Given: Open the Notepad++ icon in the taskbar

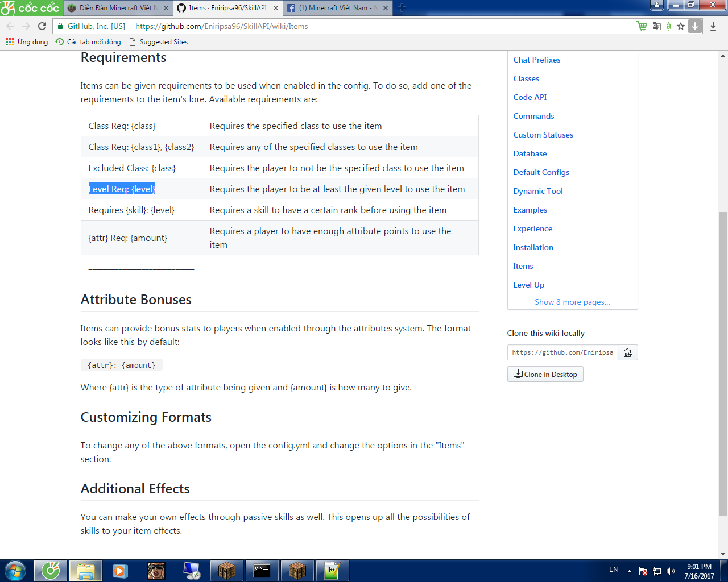Looking at the screenshot, I should [333, 571].
